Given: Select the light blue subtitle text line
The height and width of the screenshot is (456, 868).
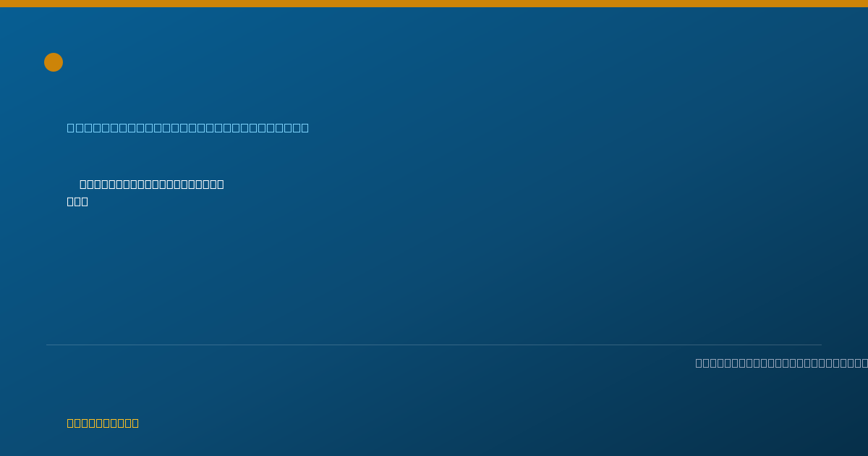Looking at the screenshot, I should pos(188,128).
